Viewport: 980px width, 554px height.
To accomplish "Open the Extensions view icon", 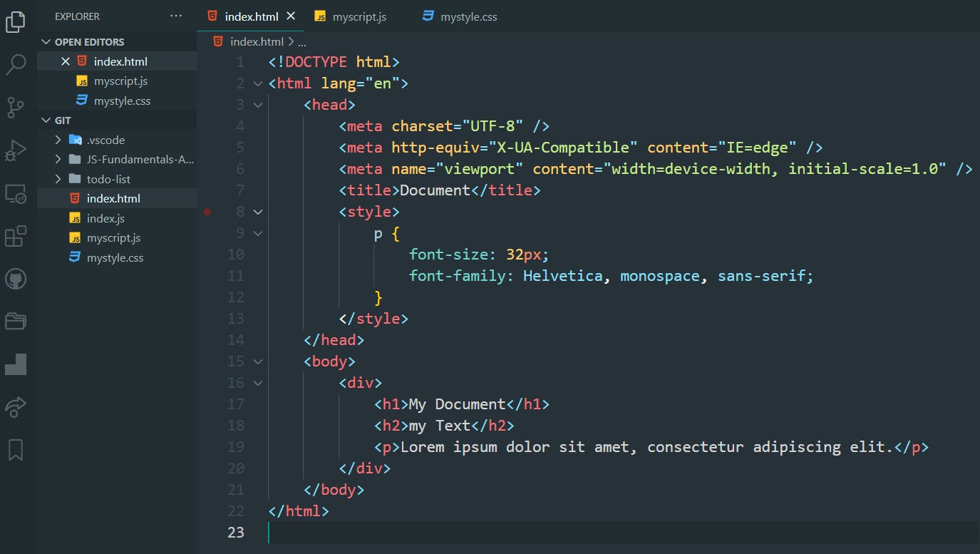I will 16,236.
